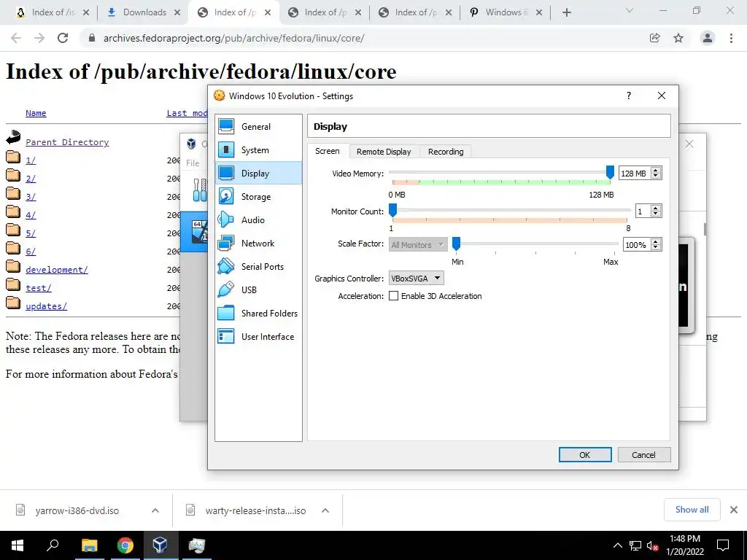
Task: Select the Display category icon
Action: click(x=226, y=174)
